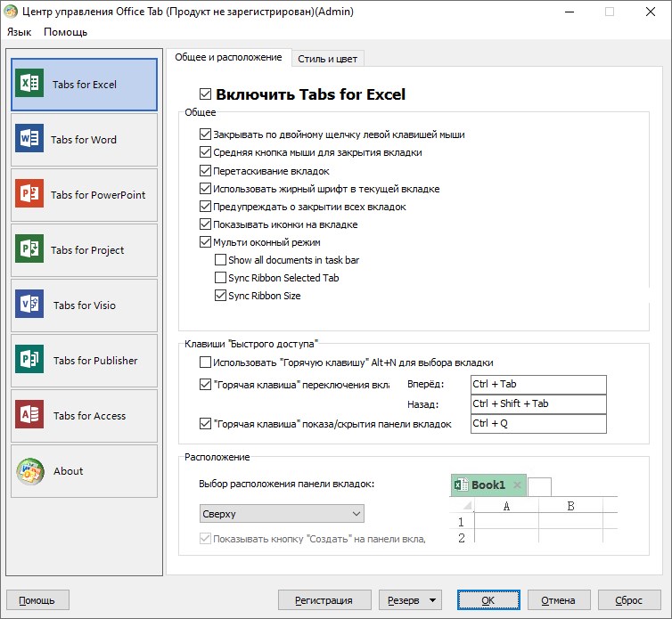
Task: Enable the Alt+N hotkey checkbox
Action: click(205, 362)
